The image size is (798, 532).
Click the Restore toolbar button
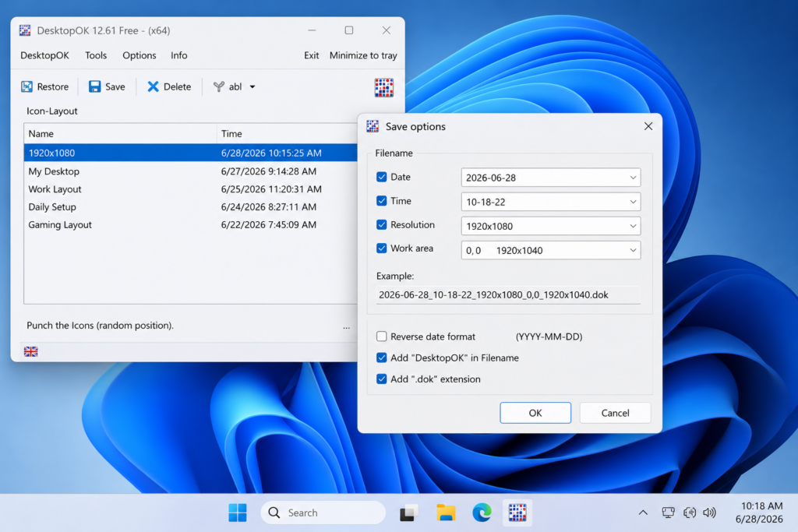[44, 87]
